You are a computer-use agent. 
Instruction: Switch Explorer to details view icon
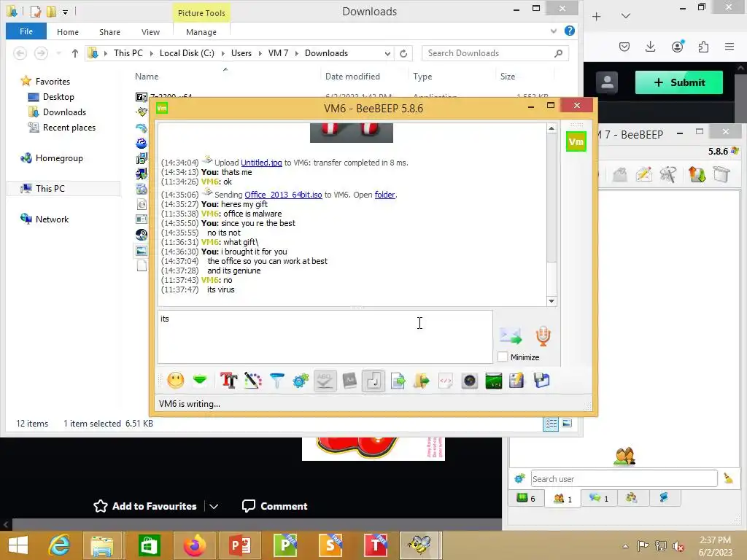click(551, 424)
